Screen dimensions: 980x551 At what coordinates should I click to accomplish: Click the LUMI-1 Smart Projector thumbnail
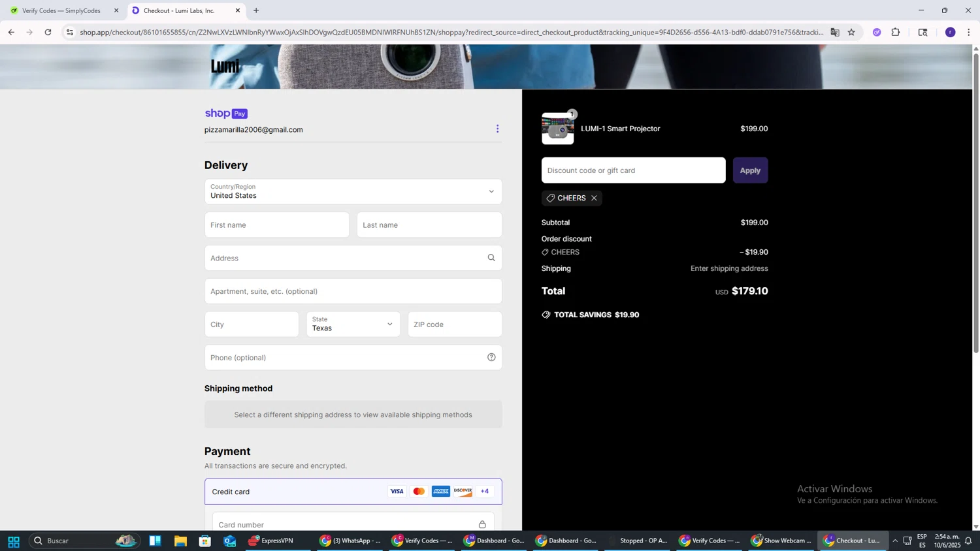558,129
